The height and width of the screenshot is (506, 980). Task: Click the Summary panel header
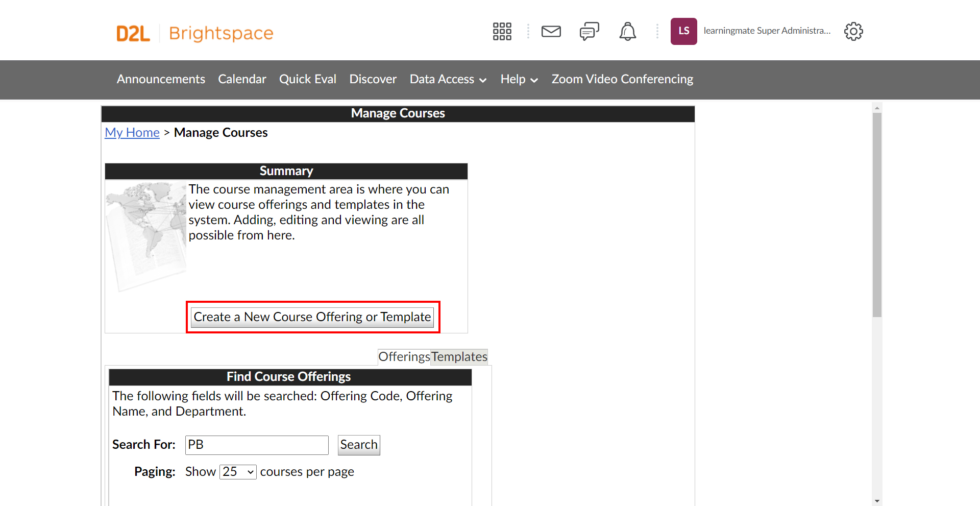point(286,171)
